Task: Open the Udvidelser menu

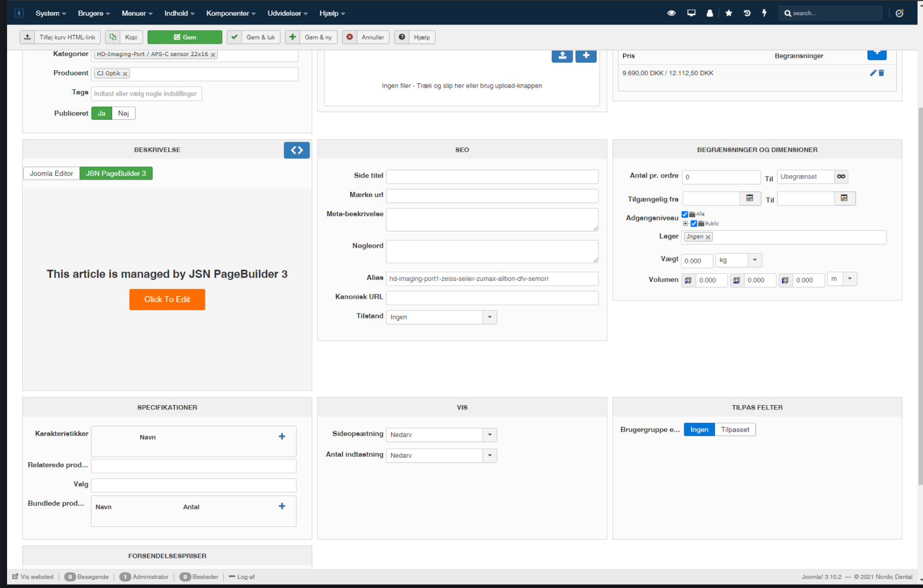Action: point(288,13)
